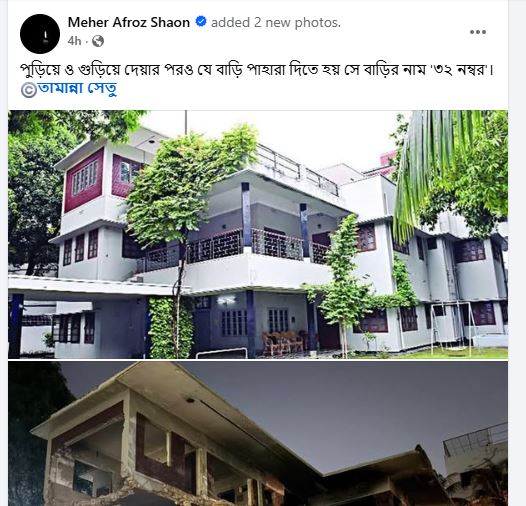Click the 'added 2 new photos' text
526x506 pixels.
click(276, 22)
